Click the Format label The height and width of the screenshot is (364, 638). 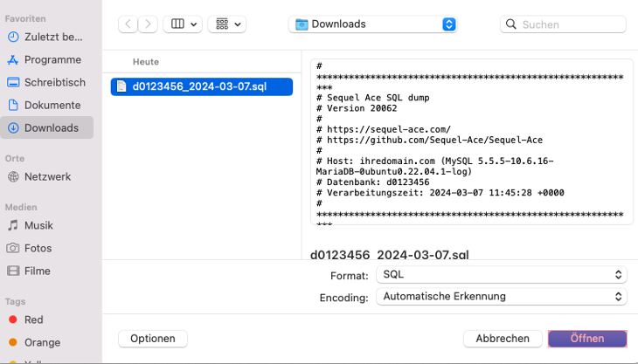[349, 276]
